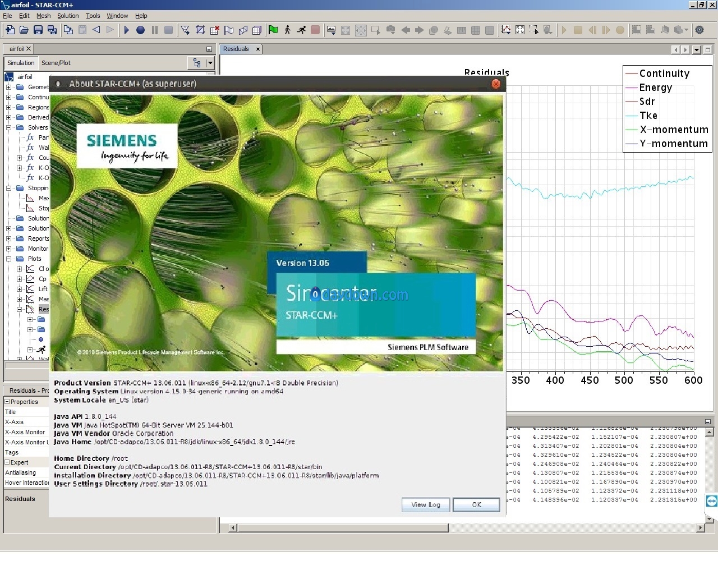Open the Solution menu
Screen dimensions: 718x588
pyautogui.click(x=68, y=16)
